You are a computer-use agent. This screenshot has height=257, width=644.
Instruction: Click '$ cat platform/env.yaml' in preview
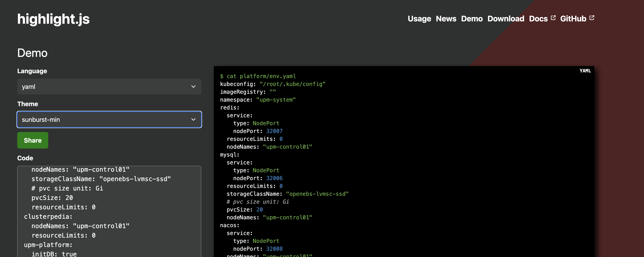point(258,76)
